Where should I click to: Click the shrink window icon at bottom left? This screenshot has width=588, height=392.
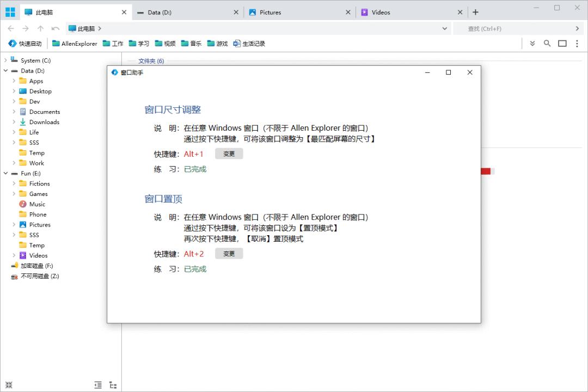pyautogui.click(x=9, y=384)
